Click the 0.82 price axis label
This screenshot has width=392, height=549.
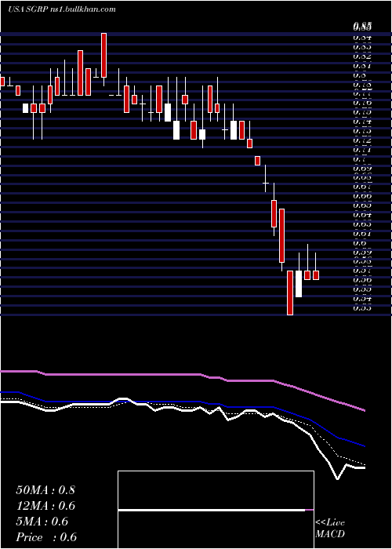click(362, 56)
